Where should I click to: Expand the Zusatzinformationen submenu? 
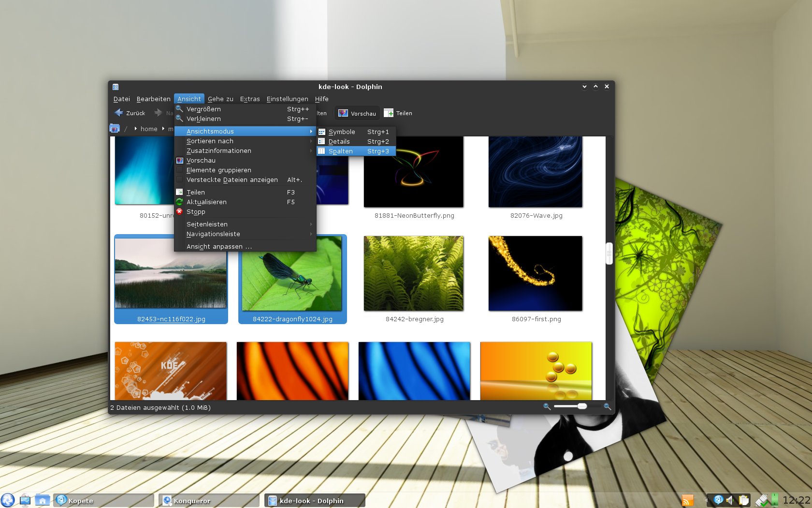(245, 150)
